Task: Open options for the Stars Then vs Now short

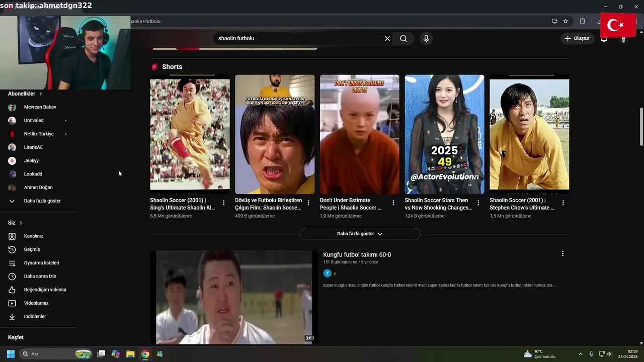Action: (x=478, y=203)
